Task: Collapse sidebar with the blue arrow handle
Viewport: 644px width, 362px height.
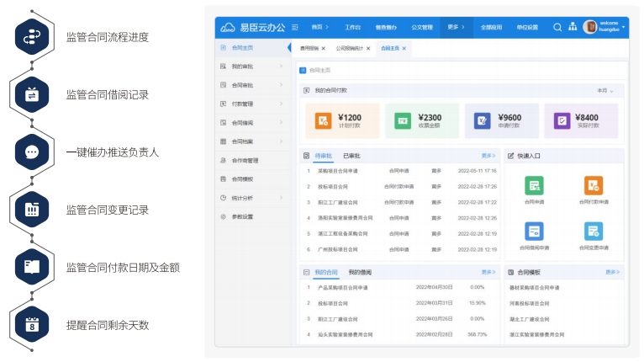Action: click(289, 48)
